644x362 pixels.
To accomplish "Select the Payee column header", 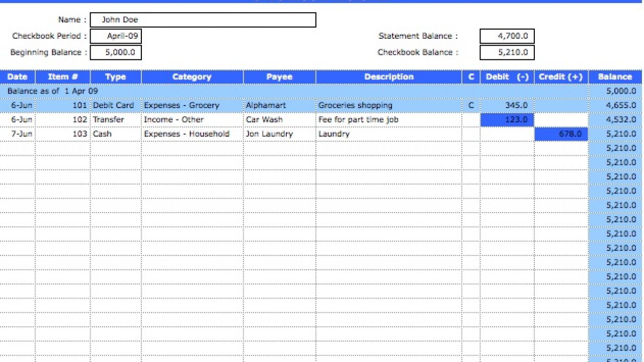I will 279,76.
